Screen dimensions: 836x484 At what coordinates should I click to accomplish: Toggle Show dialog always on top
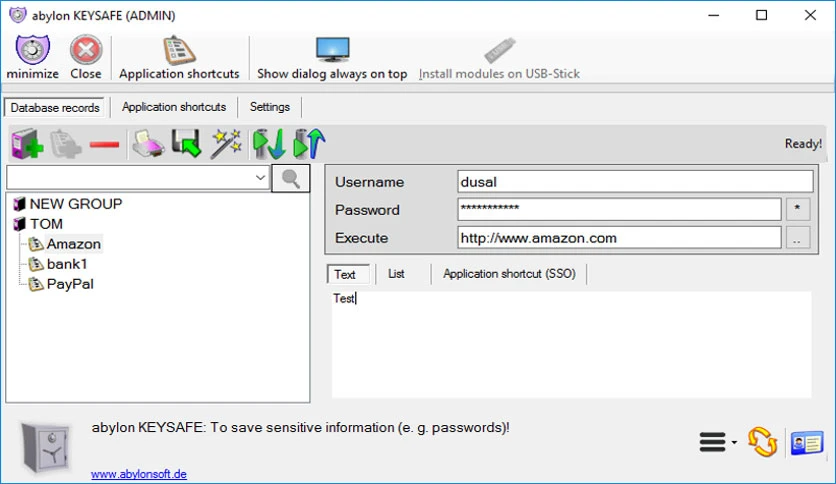(332, 58)
